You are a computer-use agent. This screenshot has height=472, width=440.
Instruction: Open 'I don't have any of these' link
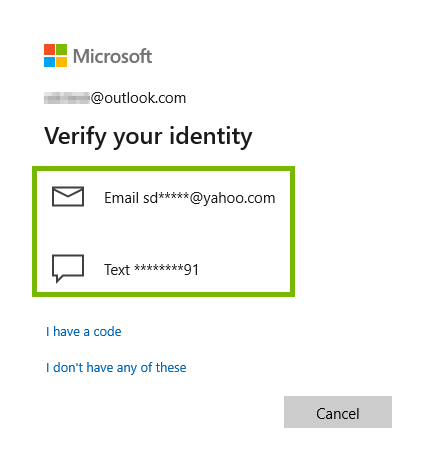(x=116, y=368)
